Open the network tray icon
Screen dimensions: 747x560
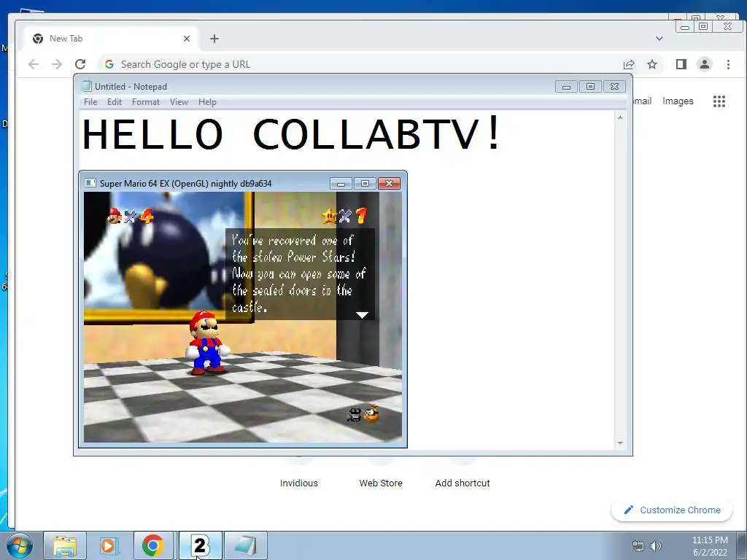[x=638, y=546]
